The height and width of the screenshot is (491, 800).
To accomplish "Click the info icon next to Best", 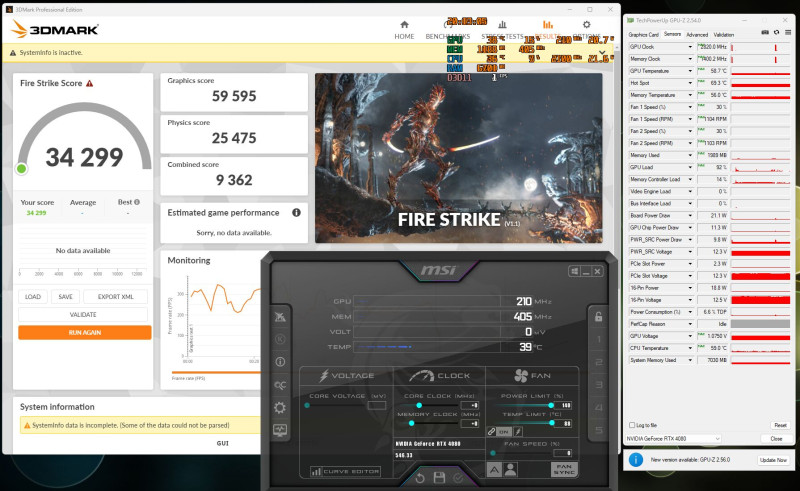I will tap(137, 202).
